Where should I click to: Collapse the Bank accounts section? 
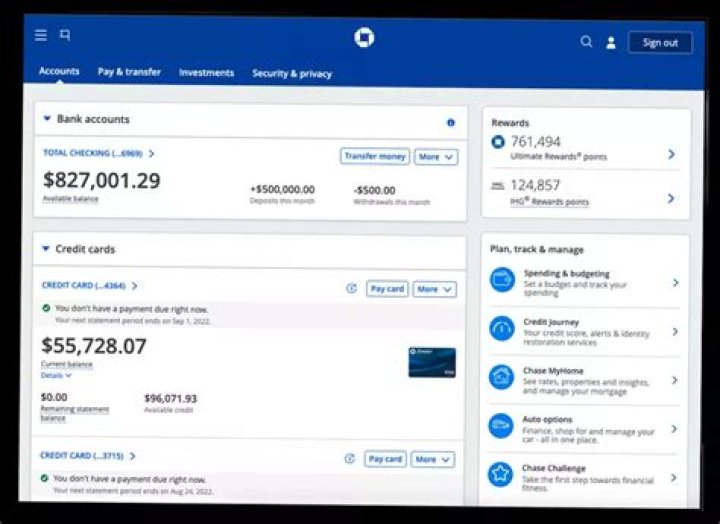(47, 118)
